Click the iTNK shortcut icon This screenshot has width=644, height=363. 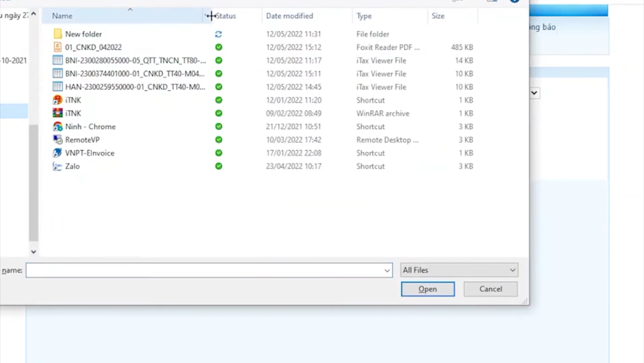coord(57,100)
